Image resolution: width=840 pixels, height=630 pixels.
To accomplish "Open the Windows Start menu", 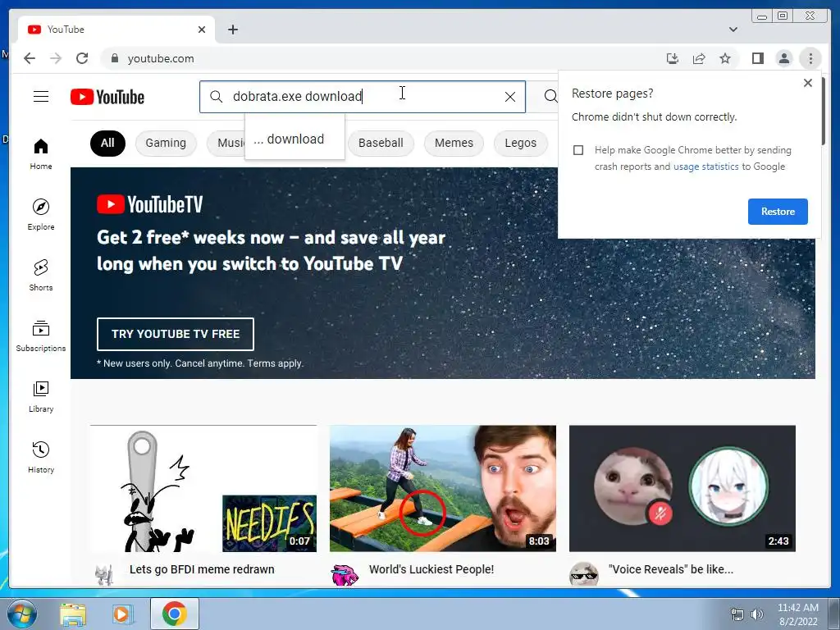I will pos(21,614).
